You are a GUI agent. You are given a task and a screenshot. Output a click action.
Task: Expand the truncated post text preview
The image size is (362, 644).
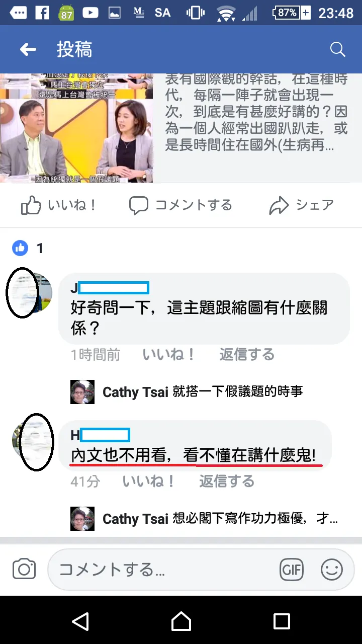(256, 113)
